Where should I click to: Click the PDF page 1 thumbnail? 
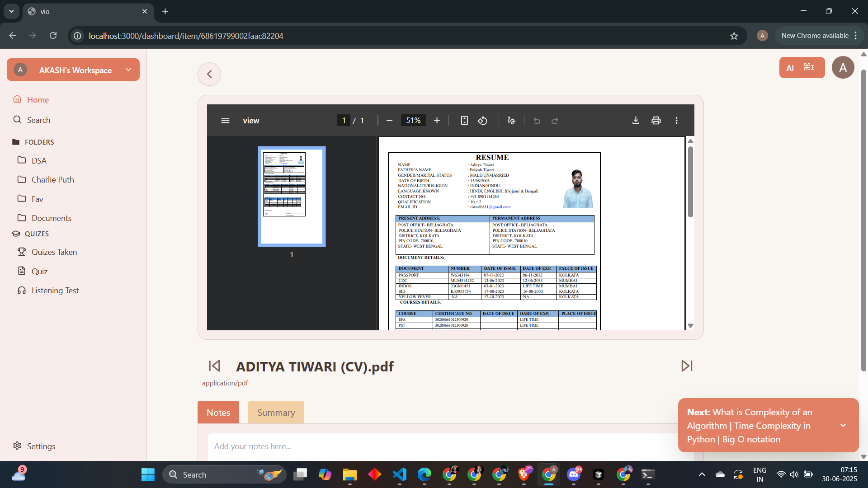click(292, 197)
